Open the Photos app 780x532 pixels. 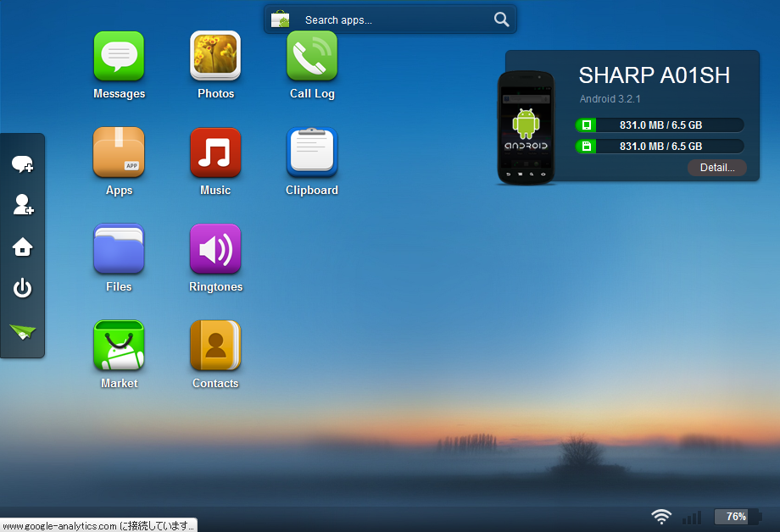point(215,57)
